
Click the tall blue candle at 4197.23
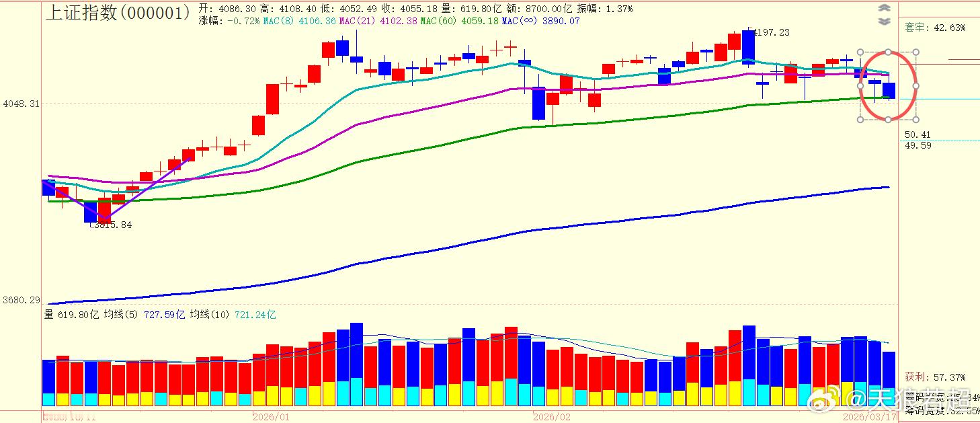click(x=748, y=47)
